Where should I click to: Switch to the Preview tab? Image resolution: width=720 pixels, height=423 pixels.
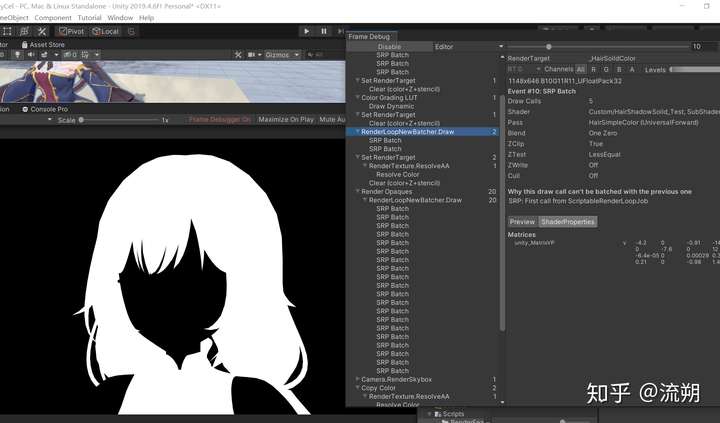[522, 222]
